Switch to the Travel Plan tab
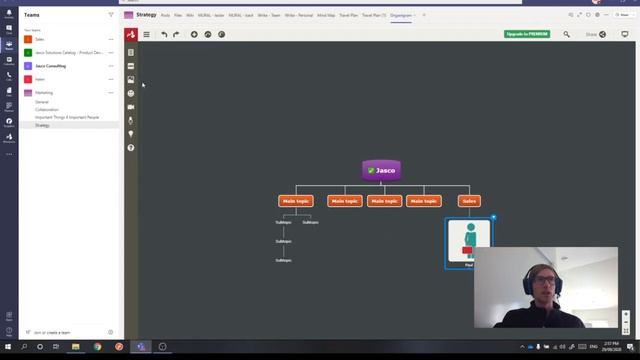The width and height of the screenshot is (640, 360). (x=348, y=15)
